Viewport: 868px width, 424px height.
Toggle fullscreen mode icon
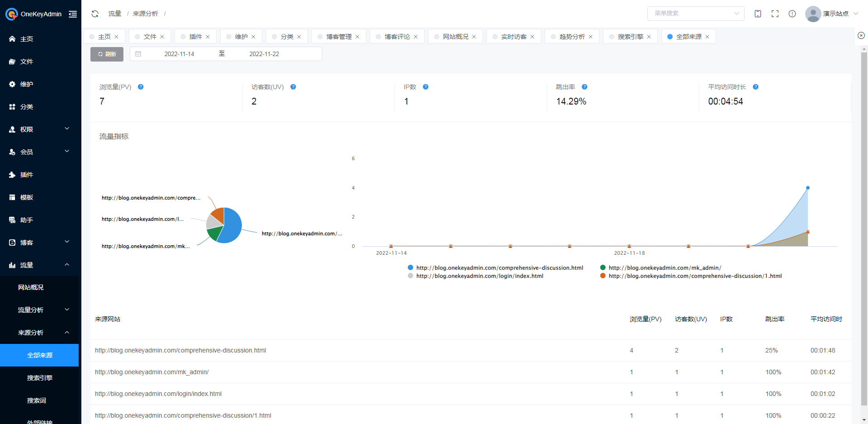[775, 14]
